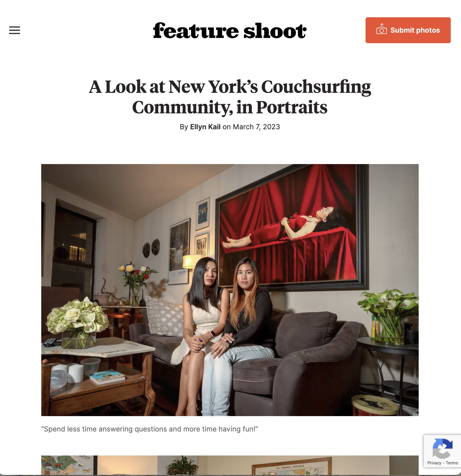Viewport: 461px width, 476px height.
Task: Click the white flower bouquet in photo
Action: (77, 317)
